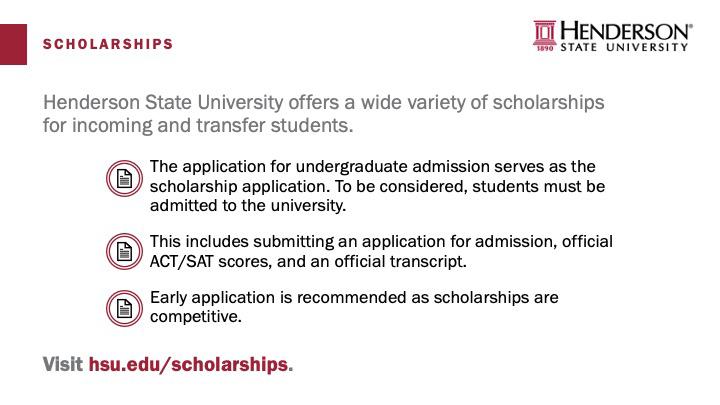The width and height of the screenshot is (720, 405).
Task: Click the hsu.edu/scholarships link
Action: 189,365
